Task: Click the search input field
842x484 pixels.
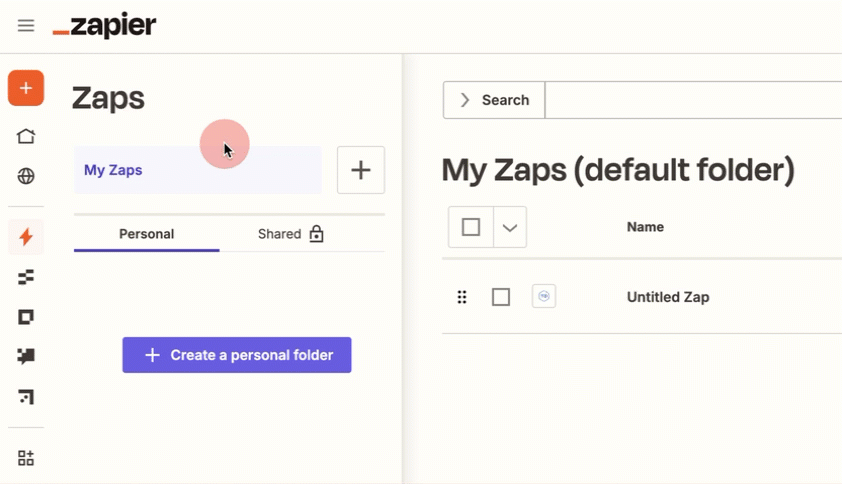Action: [x=690, y=100]
